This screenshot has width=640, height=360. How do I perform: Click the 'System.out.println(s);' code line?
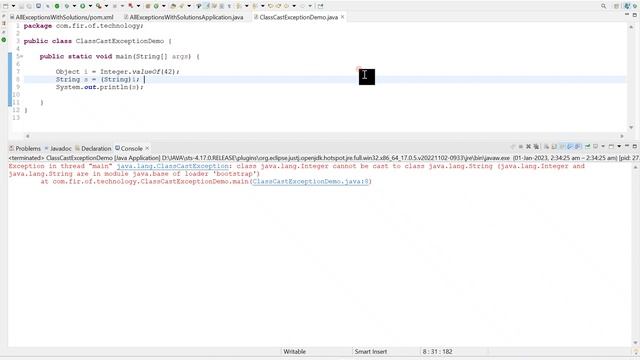click(x=100, y=87)
